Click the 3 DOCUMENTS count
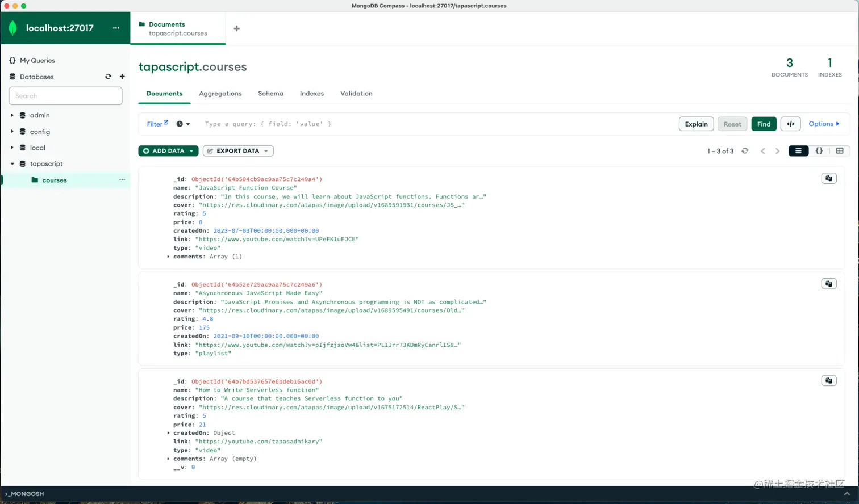The height and width of the screenshot is (504, 859). click(789, 67)
